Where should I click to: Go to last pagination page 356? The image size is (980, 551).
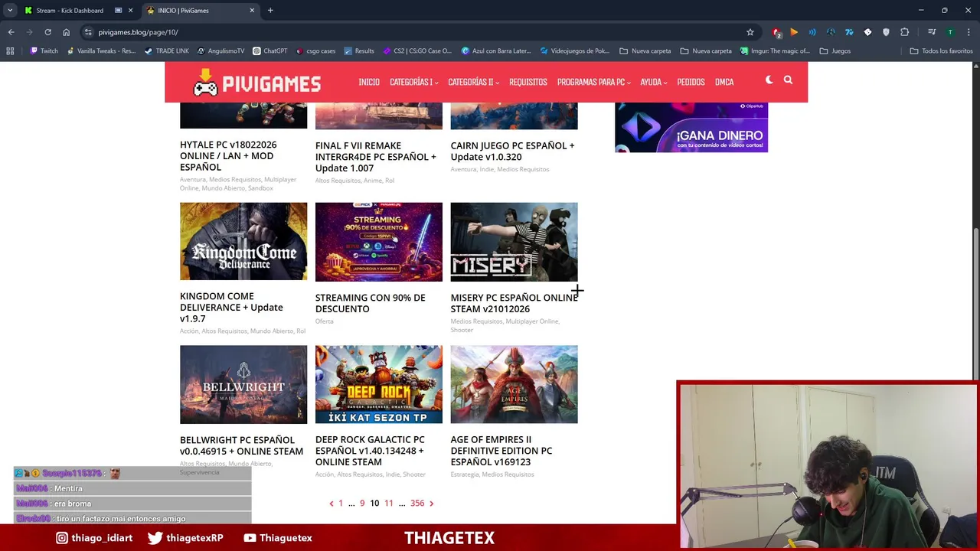(417, 503)
